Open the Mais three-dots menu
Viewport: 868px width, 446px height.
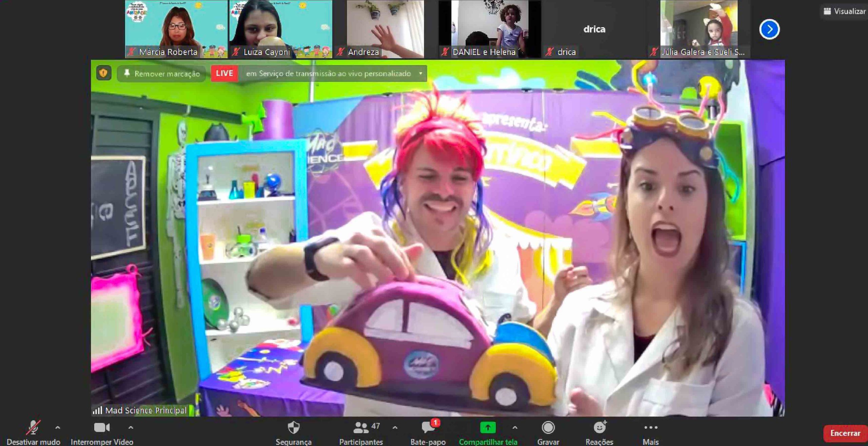(650, 428)
